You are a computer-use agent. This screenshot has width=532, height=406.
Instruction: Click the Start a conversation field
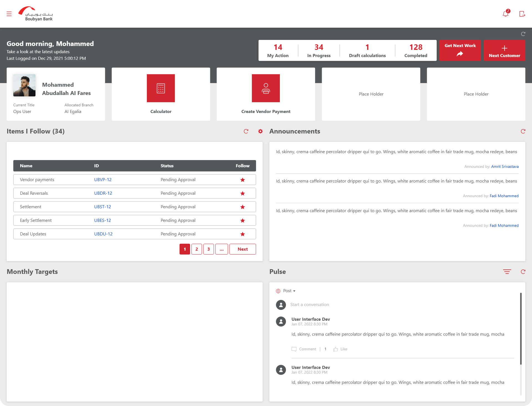point(310,305)
